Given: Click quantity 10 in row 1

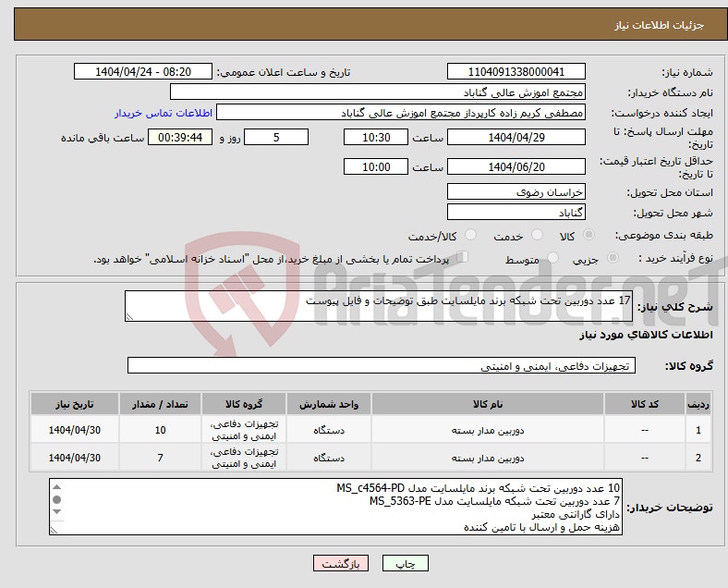Looking at the screenshot, I should [x=160, y=430].
